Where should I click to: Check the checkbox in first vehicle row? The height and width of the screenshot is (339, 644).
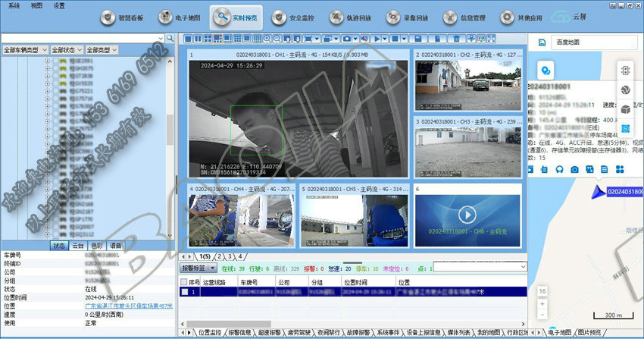pyautogui.click(x=185, y=291)
